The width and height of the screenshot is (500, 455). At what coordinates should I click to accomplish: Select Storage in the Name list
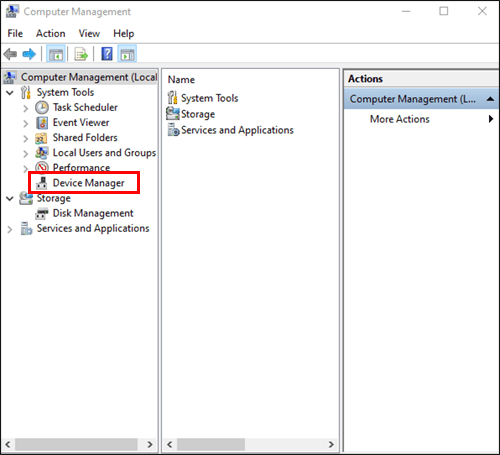[198, 114]
